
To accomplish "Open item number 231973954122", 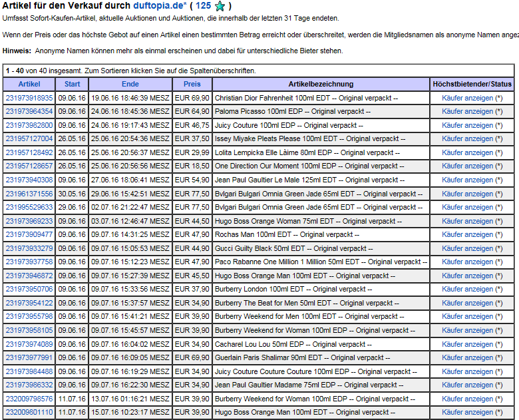I will (x=29, y=303).
